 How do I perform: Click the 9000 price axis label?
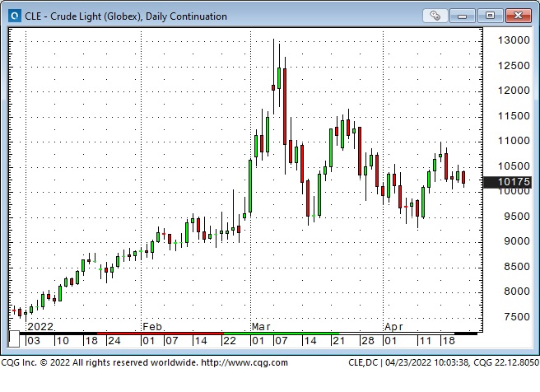point(517,241)
